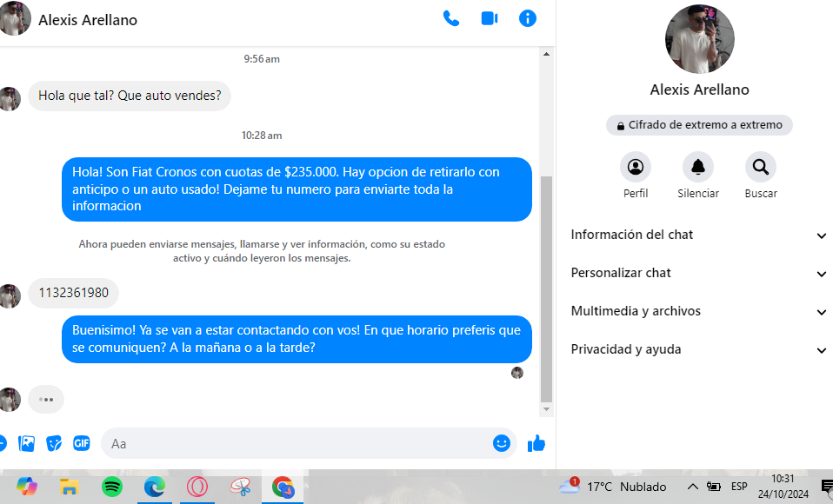Switch to Microsoft Edge in the taskbar

(155, 487)
